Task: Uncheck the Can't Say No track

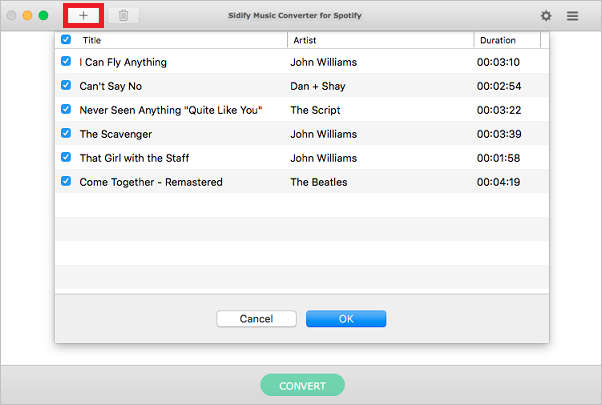Action: pos(66,85)
